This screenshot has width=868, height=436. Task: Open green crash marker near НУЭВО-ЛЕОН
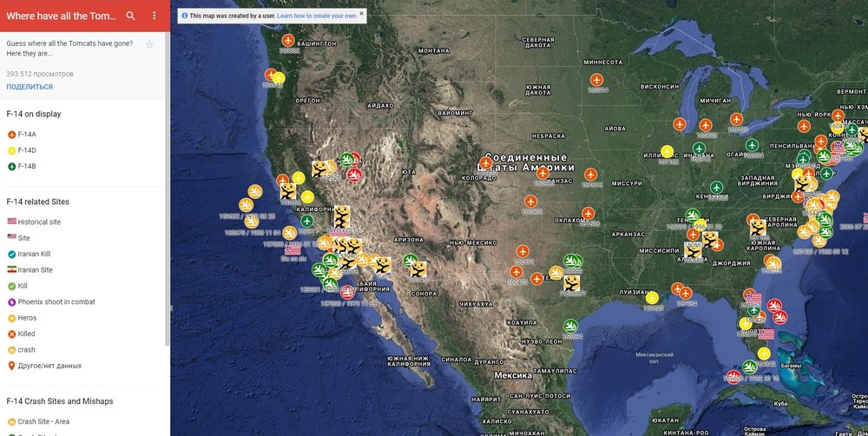pyautogui.click(x=571, y=326)
